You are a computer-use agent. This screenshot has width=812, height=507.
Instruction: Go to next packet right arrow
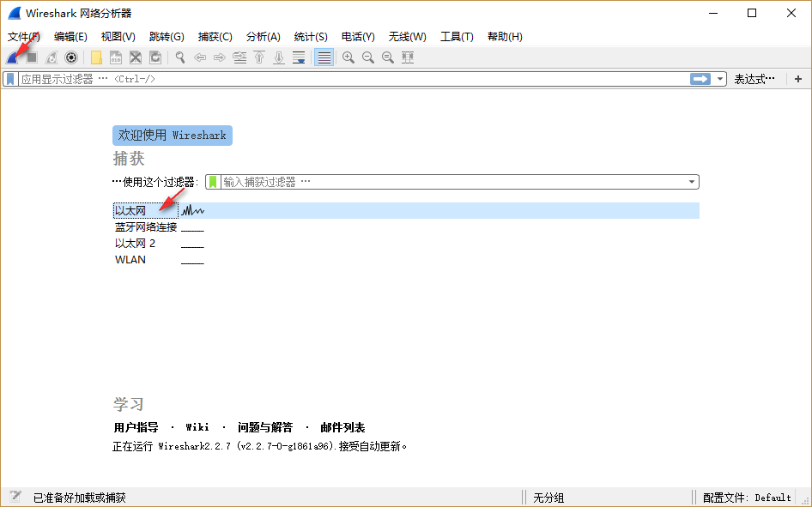click(220, 57)
